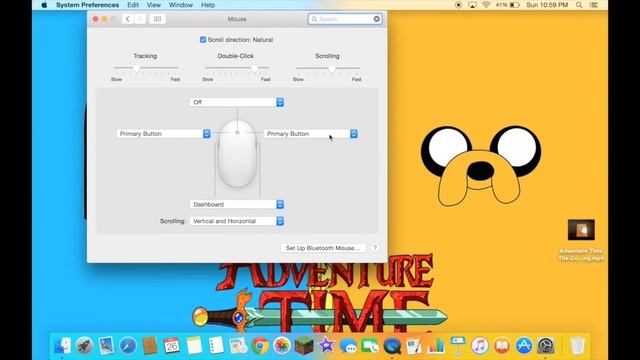The image size is (640, 360).
Task: Open the Dashboard side-button dropdown
Action: point(237,204)
